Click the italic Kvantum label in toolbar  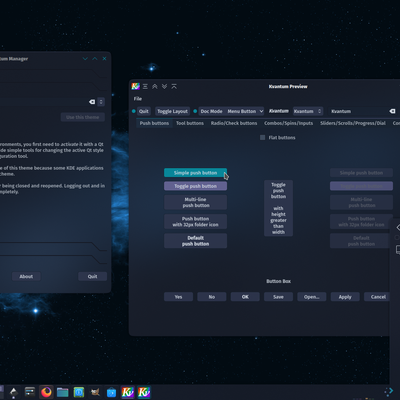[279, 111]
